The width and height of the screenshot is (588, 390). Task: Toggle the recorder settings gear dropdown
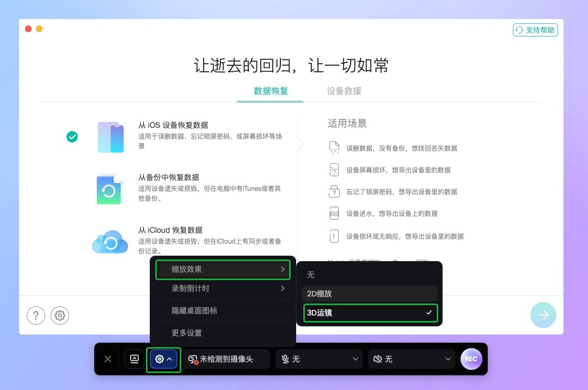pos(163,360)
